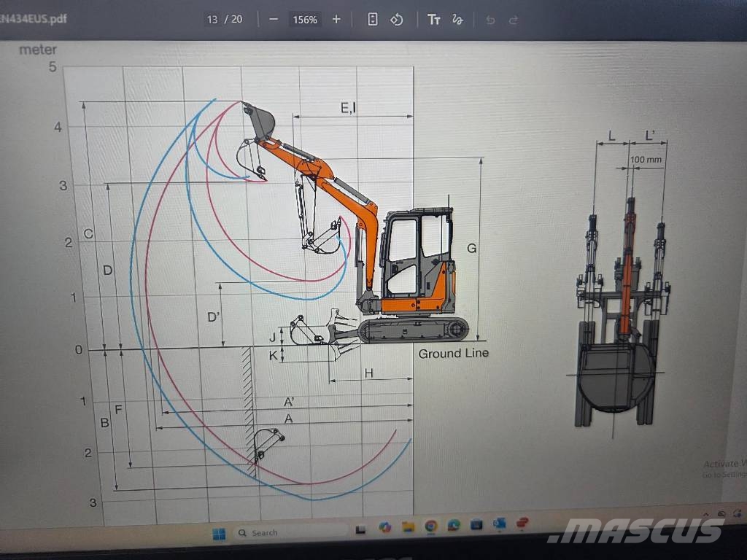Open the dark blue taskbar app
Image resolution: width=747 pixels, height=560 pixels.
476,525
